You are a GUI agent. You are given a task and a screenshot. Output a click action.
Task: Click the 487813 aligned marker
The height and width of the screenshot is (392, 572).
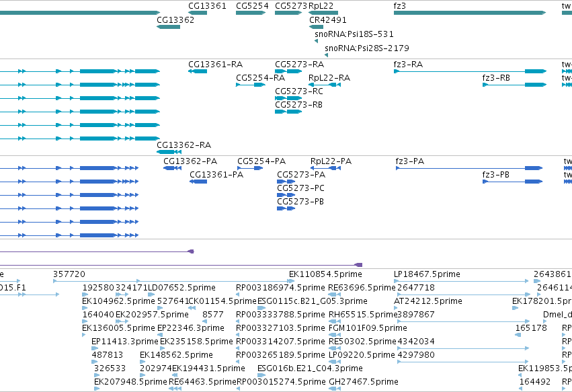click(x=95, y=362)
